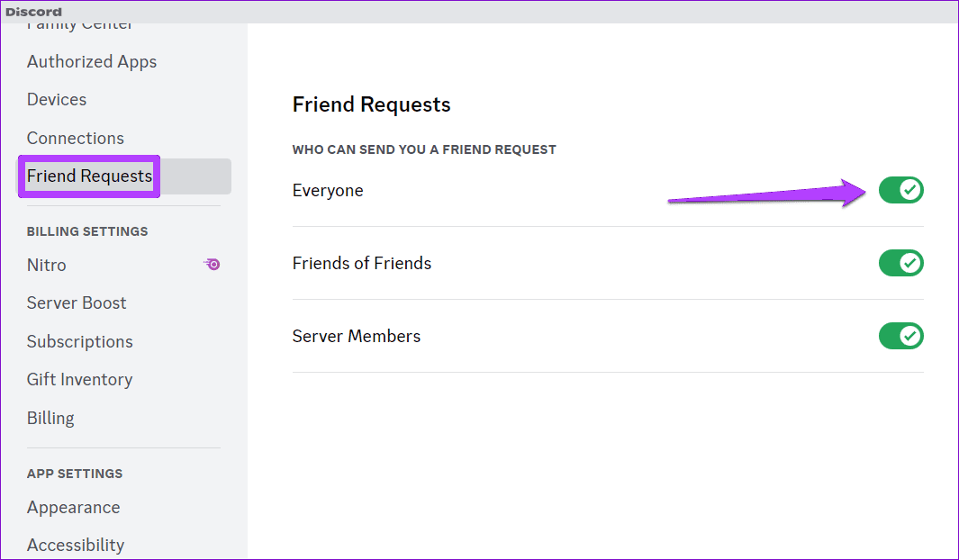Go to Server Boost settings
This screenshot has height=560, width=959.
(77, 303)
